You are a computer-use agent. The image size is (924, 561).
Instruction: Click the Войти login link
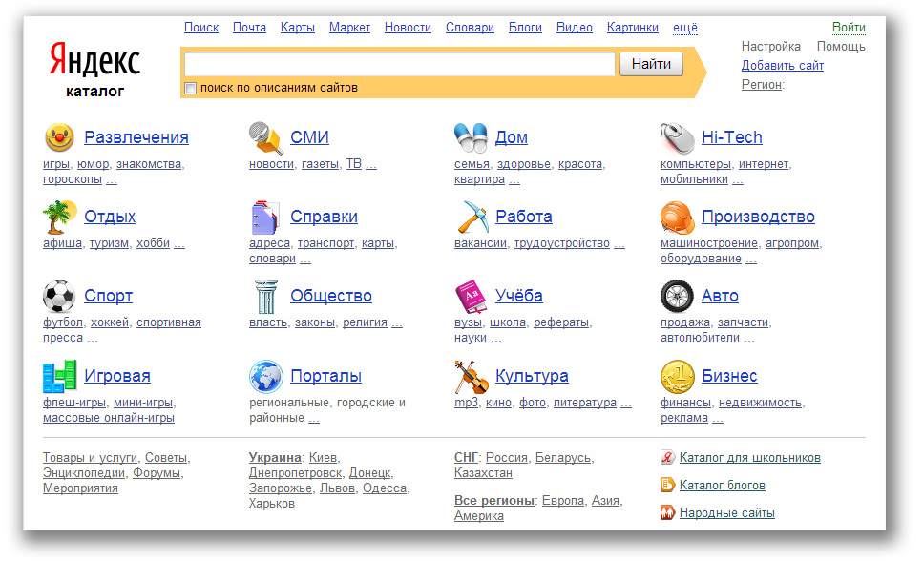click(x=849, y=28)
